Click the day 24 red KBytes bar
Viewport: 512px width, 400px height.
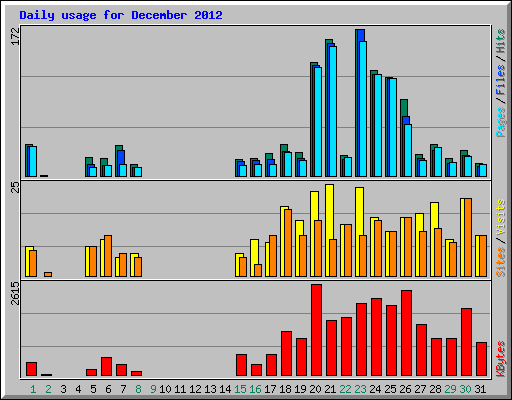click(x=377, y=337)
